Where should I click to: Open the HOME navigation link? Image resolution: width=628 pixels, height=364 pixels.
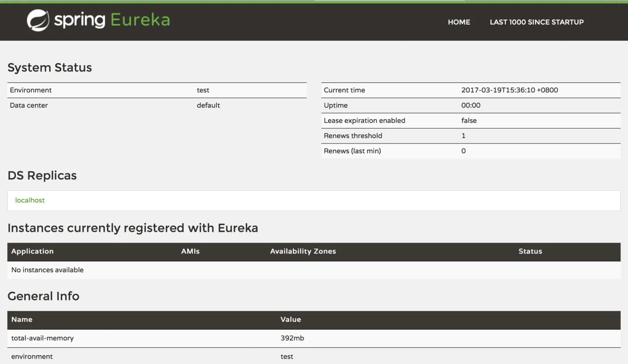[x=459, y=22]
